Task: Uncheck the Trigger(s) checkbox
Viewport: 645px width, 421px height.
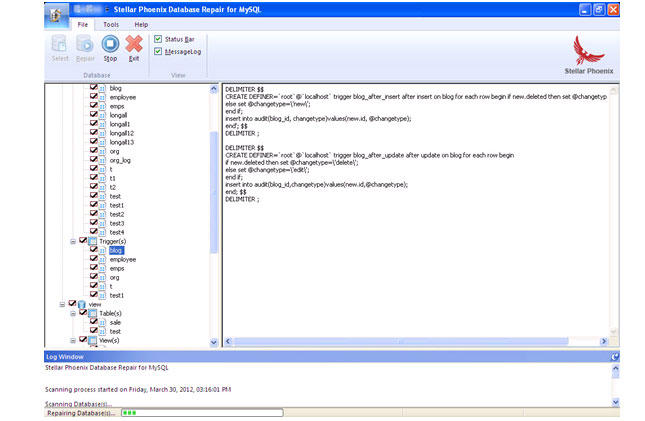Action: pyautogui.click(x=83, y=240)
